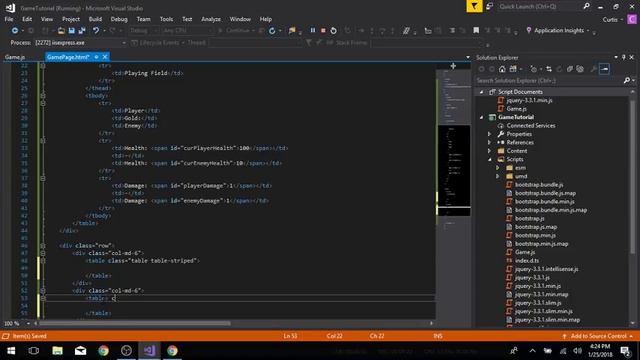Viewport: 640px width, 360px height.
Task: Switch to the Game.js editor tab
Action: coord(15,57)
